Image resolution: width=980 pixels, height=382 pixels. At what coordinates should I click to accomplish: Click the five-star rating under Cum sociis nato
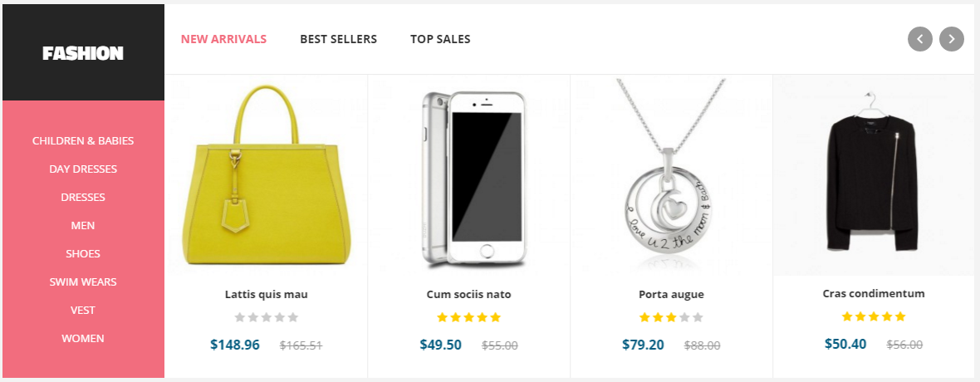[468, 317]
